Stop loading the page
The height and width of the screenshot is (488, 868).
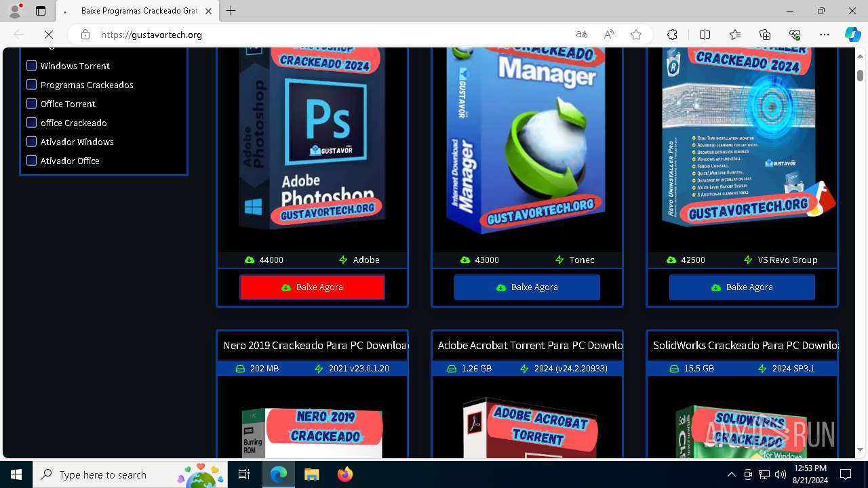(x=50, y=35)
